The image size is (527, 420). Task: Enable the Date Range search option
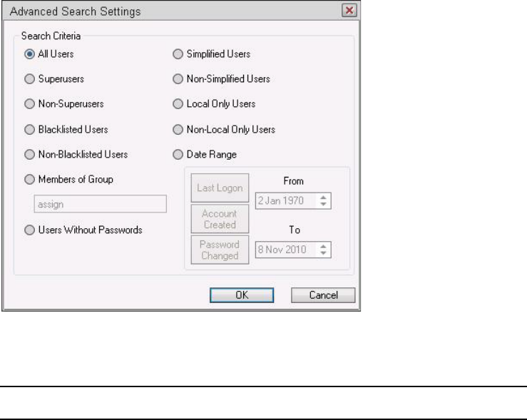pyautogui.click(x=178, y=154)
